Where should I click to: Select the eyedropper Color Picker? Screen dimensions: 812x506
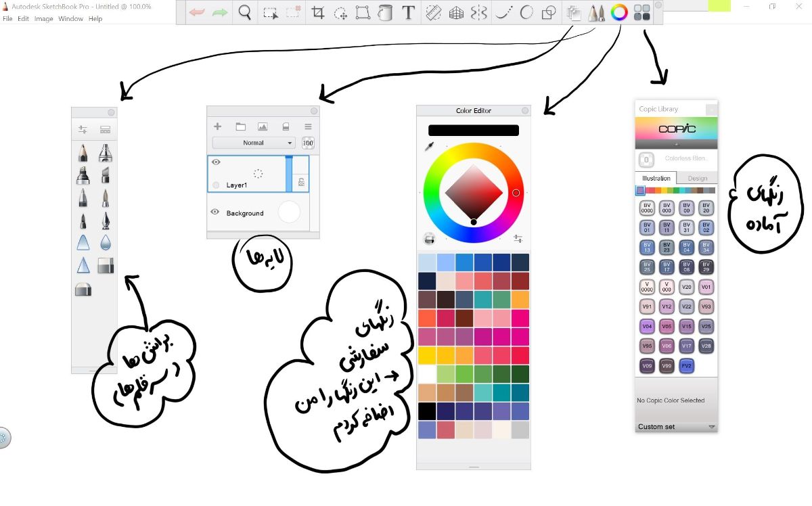coord(429,147)
